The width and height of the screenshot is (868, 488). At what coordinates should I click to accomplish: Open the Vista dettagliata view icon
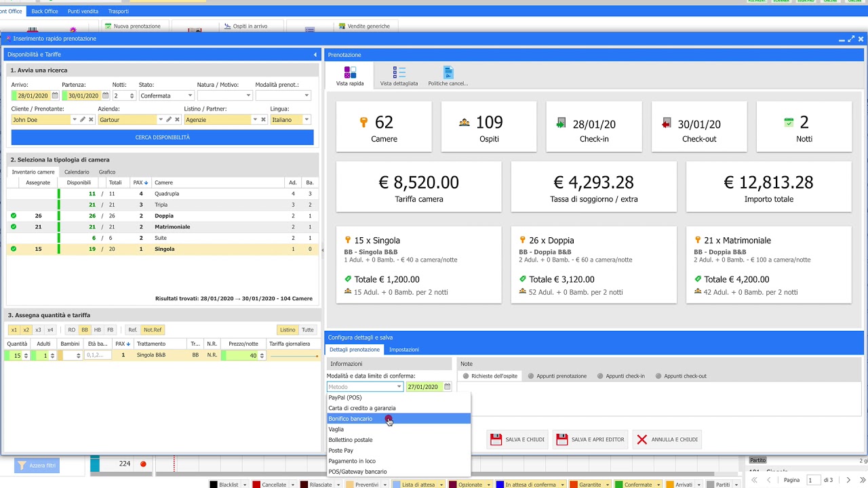click(399, 72)
